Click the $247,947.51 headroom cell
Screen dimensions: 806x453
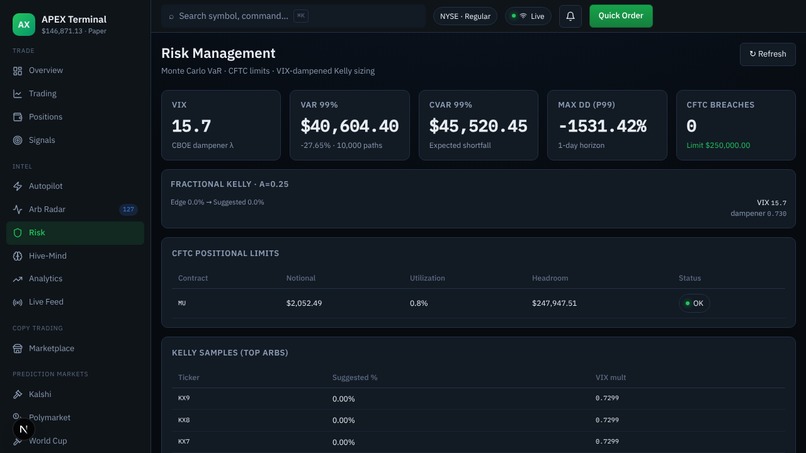[x=554, y=303]
